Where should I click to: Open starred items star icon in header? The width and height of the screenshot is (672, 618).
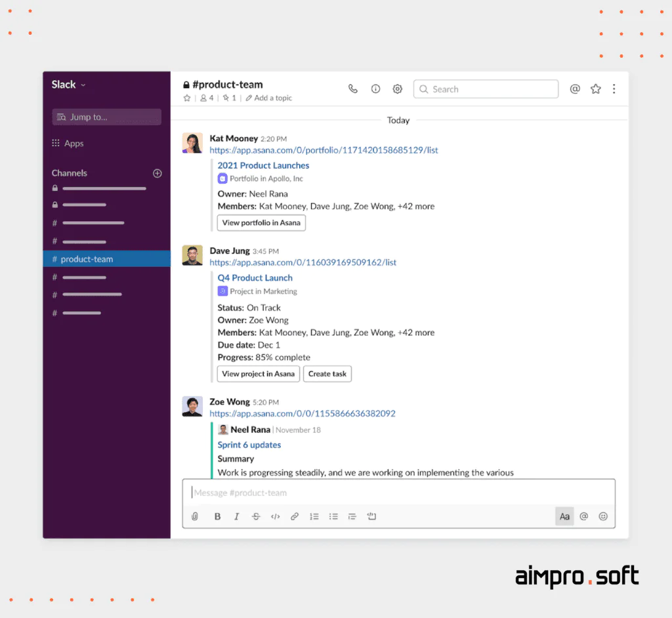(x=595, y=89)
